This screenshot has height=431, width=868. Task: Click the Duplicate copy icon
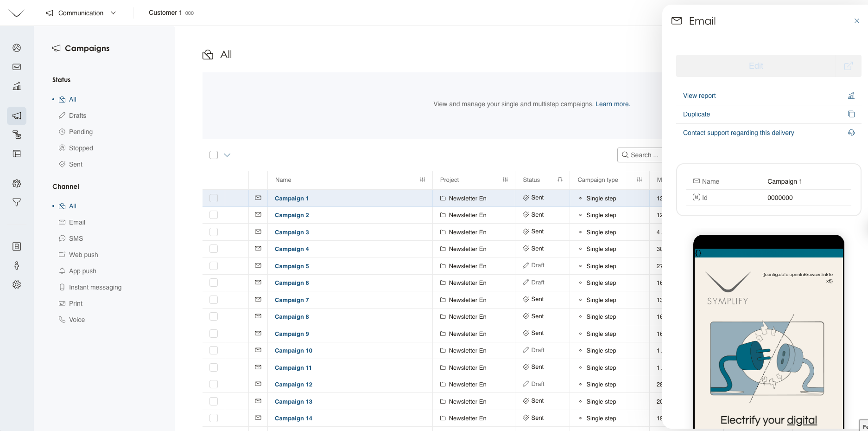[x=851, y=114]
